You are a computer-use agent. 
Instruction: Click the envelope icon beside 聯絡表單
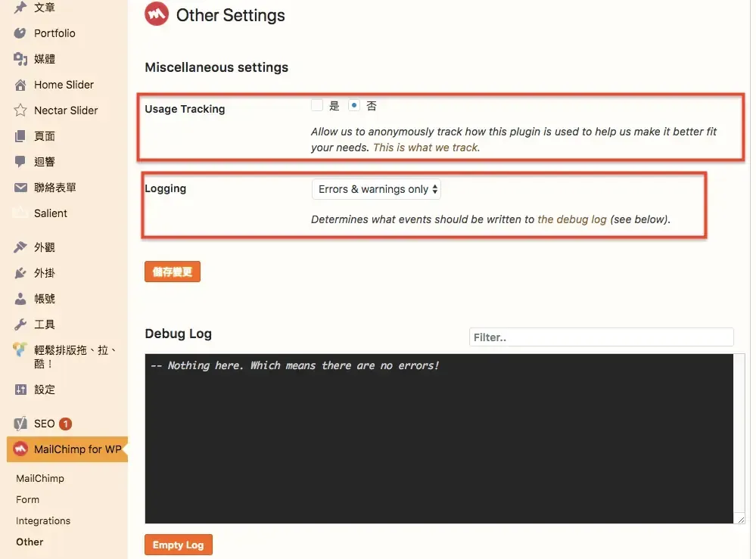click(x=20, y=188)
